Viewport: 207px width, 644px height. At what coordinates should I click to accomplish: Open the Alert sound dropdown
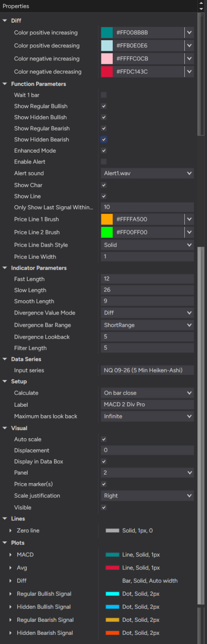point(147,174)
